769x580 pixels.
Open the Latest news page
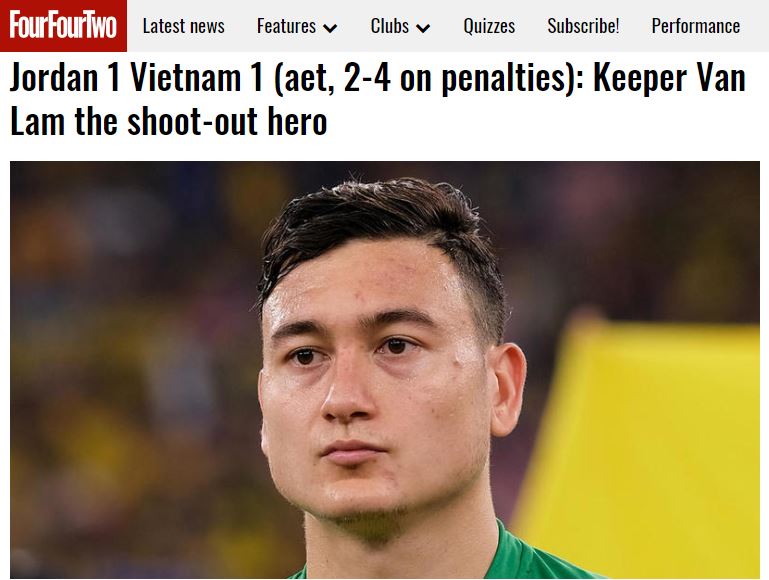183,26
